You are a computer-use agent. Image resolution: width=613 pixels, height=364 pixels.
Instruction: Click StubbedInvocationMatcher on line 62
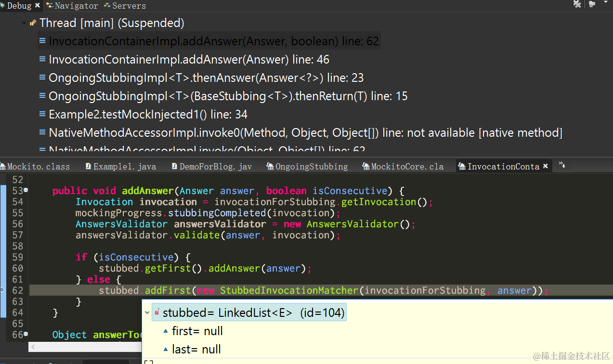[289, 290]
